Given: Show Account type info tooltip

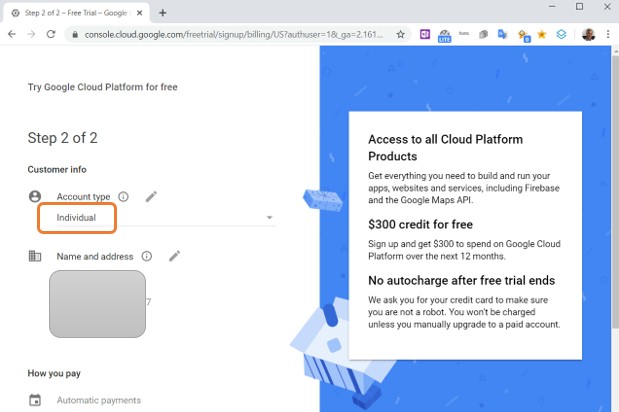Looking at the screenshot, I should 124,197.
